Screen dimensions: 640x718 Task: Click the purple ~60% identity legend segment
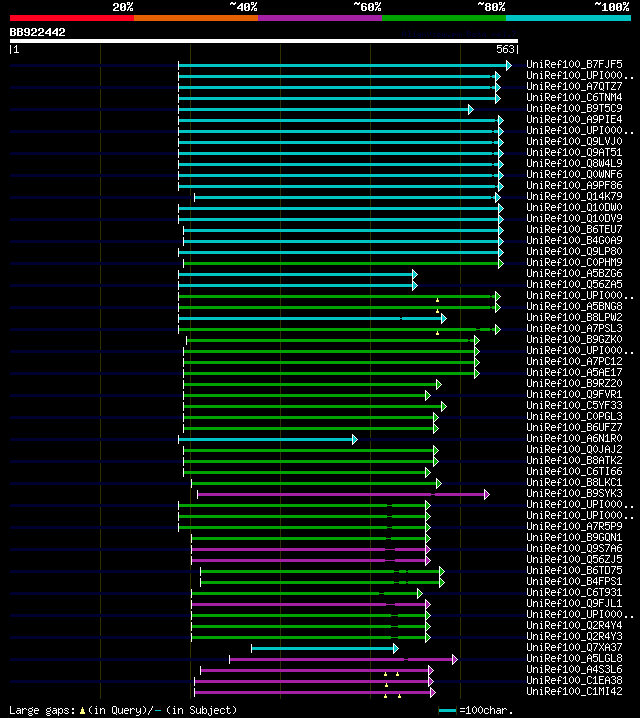(320, 18)
